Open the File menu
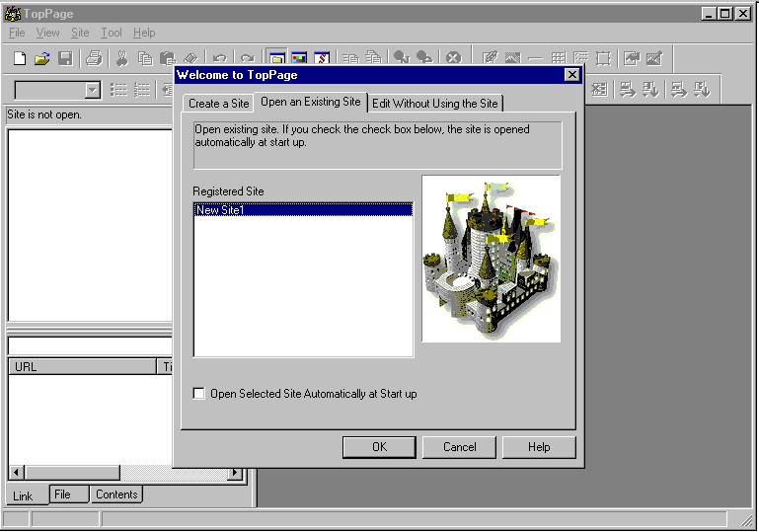 17,33
